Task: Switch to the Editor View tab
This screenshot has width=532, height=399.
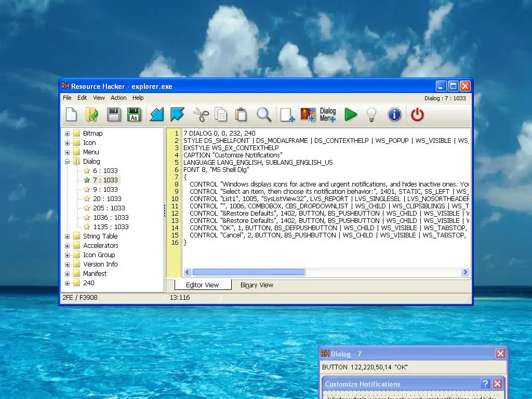Action: tap(203, 285)
